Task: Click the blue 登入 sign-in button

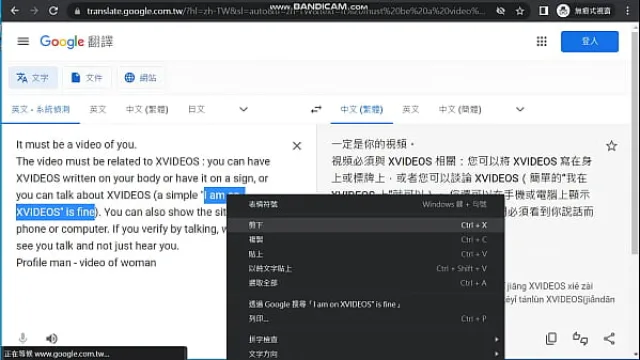Action: coord(589,41)
